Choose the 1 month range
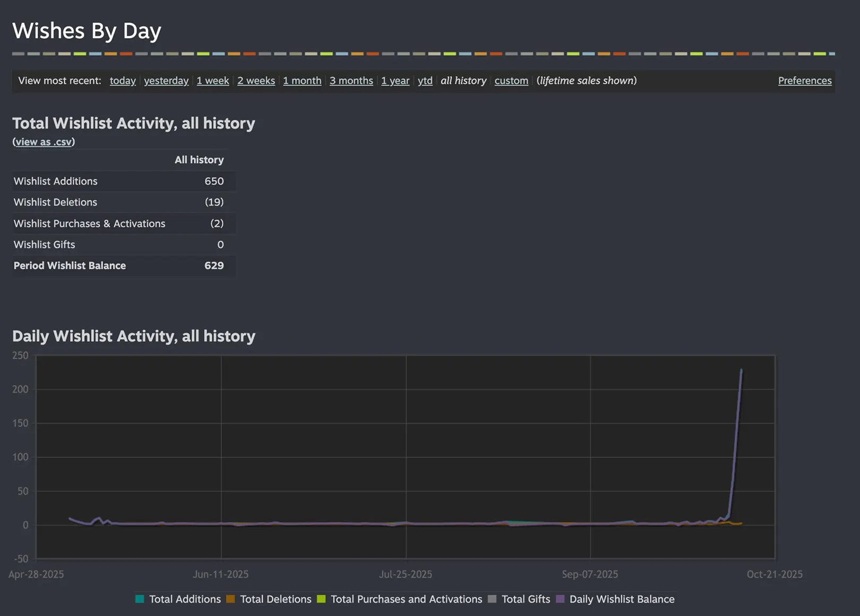The height and width of the screenshot is (616, 860). [302, 81]
